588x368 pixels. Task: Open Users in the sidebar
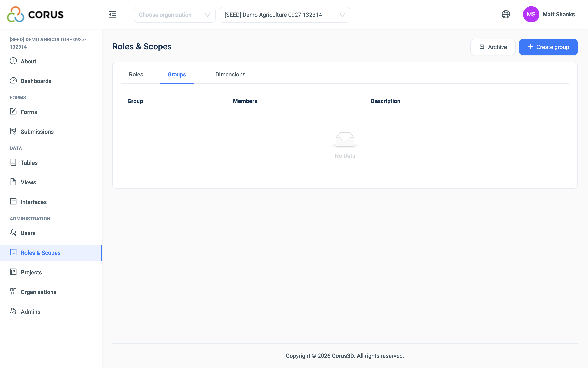[51, 233]
